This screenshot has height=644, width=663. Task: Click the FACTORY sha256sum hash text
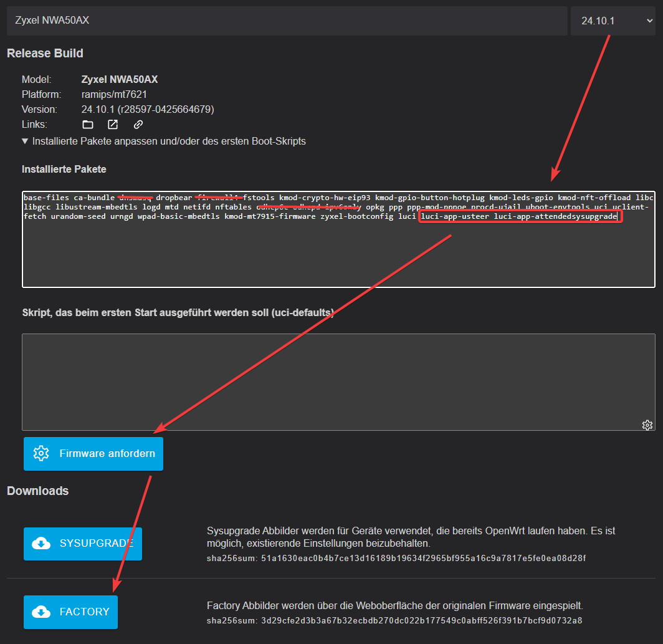[x=420, y=620]
